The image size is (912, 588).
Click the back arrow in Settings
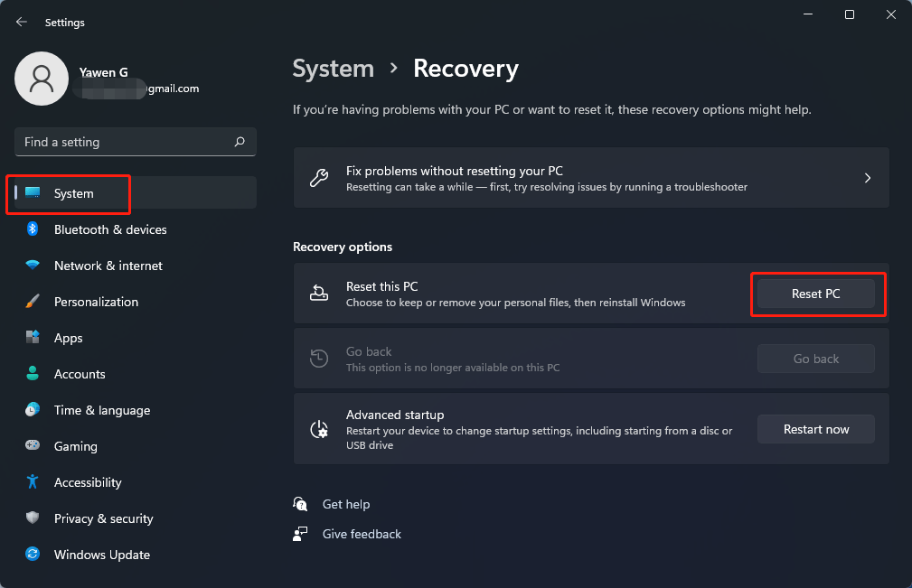(21, 22)
